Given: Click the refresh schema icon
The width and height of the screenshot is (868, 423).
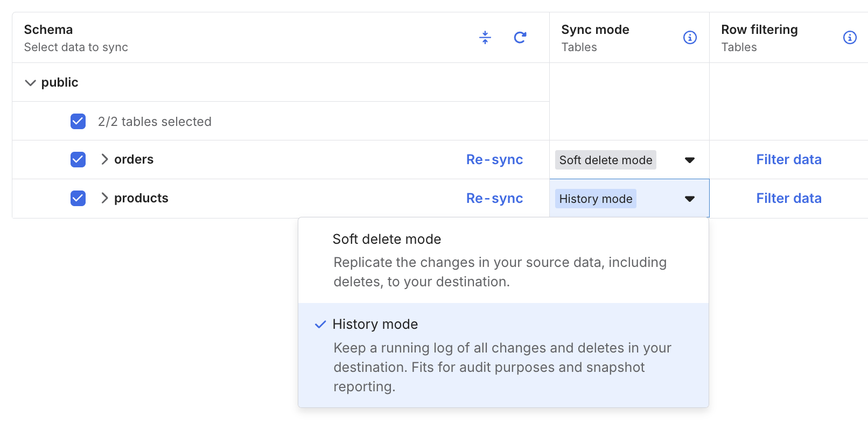Looking at the screenshot, I should coord(520,37).
